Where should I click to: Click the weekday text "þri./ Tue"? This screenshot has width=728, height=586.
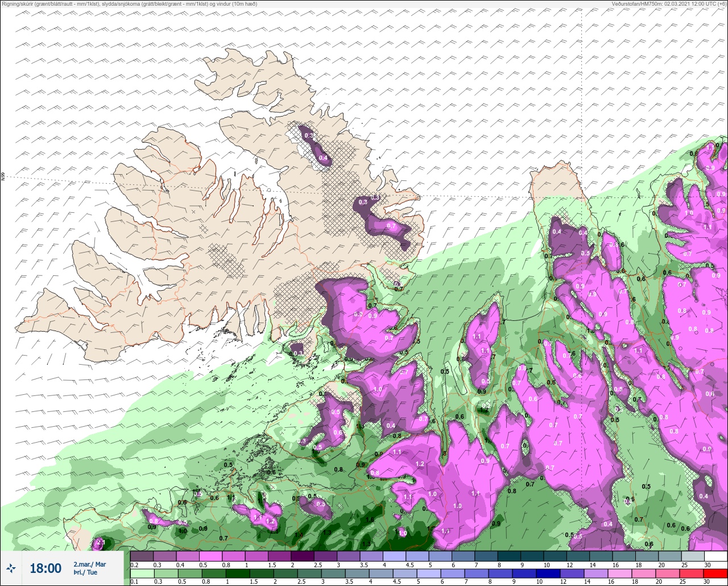(85, 572)
